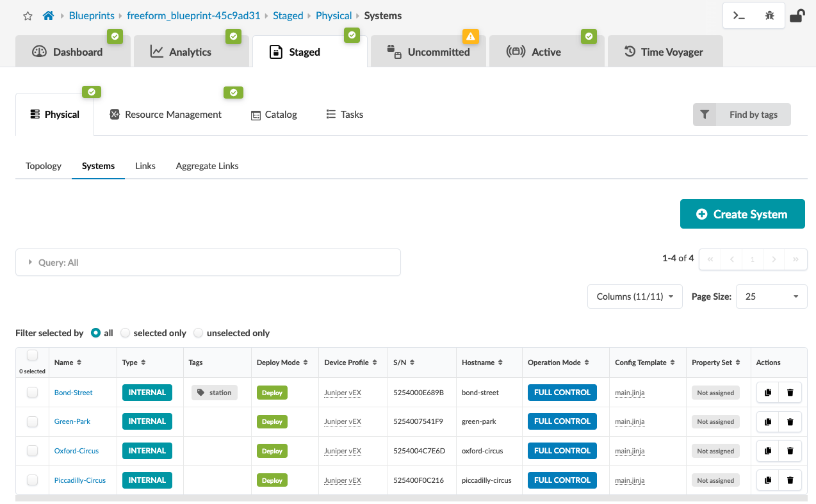
Task: Click the unlocked padlock icon
Action: click(797, 16)
